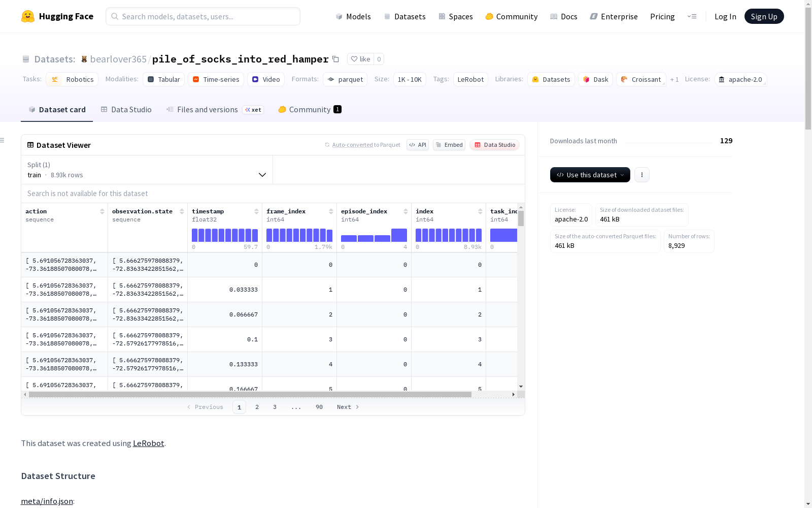The width and height of the screenshot is (812, 508).
Task: Click Next page in pagination
Action: point(348,407)
